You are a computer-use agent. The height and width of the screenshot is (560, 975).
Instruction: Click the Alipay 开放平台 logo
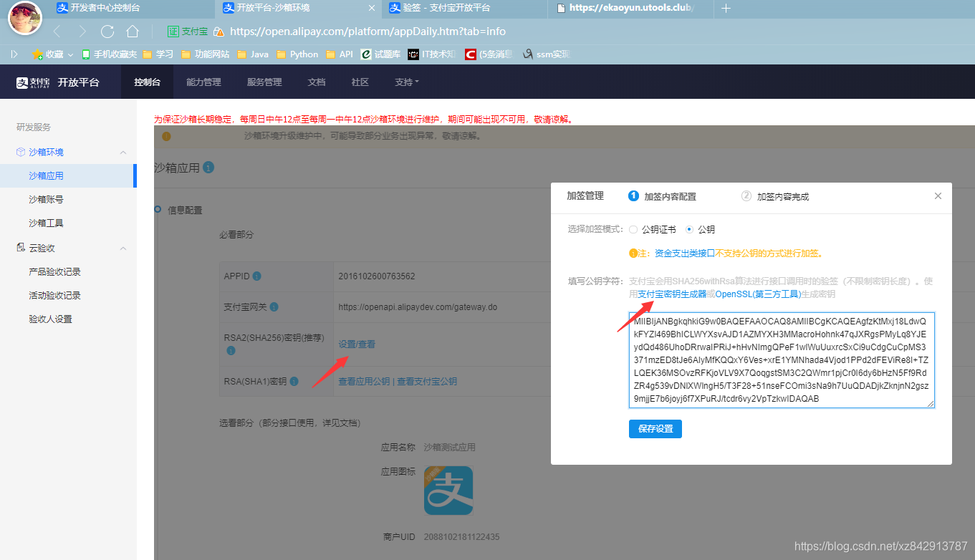coord(58,82)
